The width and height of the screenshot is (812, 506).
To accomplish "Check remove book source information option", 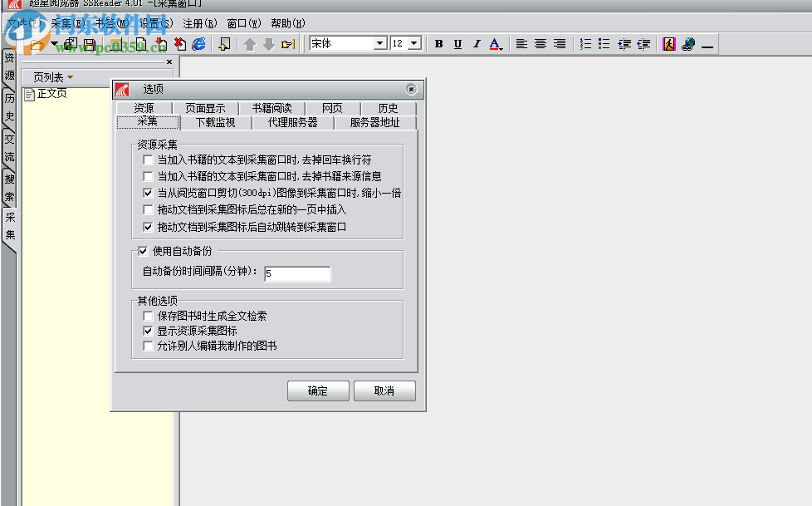I will 148,176.
